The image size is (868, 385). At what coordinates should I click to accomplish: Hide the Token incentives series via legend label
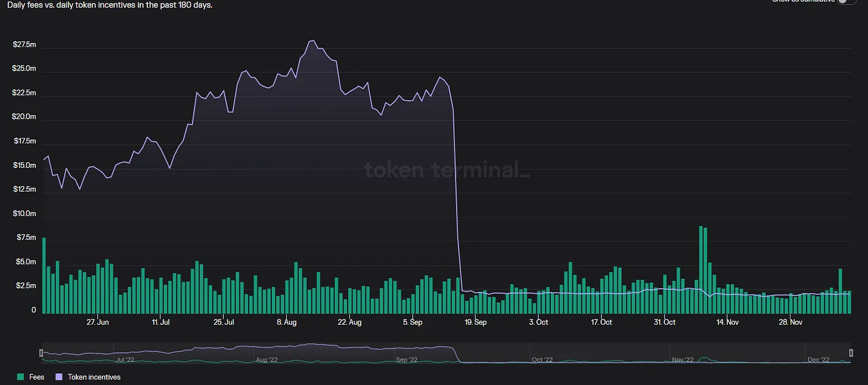[94, 377]
